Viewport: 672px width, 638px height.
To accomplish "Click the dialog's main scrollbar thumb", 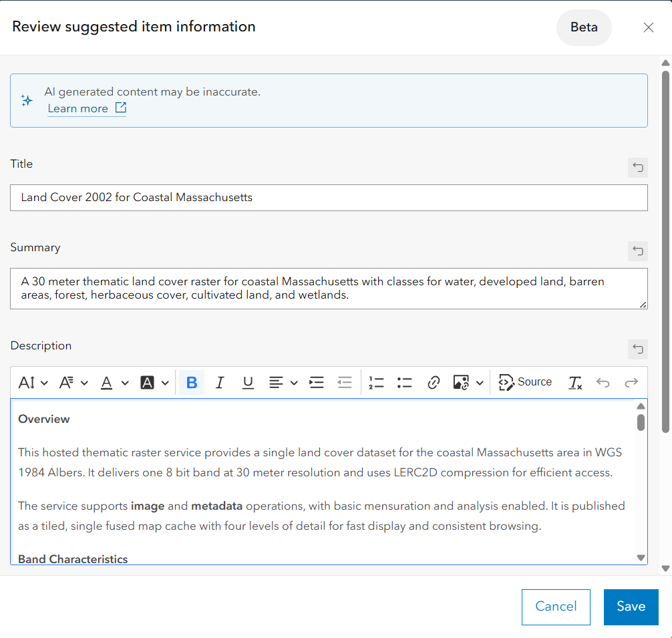I will point(665,252).
